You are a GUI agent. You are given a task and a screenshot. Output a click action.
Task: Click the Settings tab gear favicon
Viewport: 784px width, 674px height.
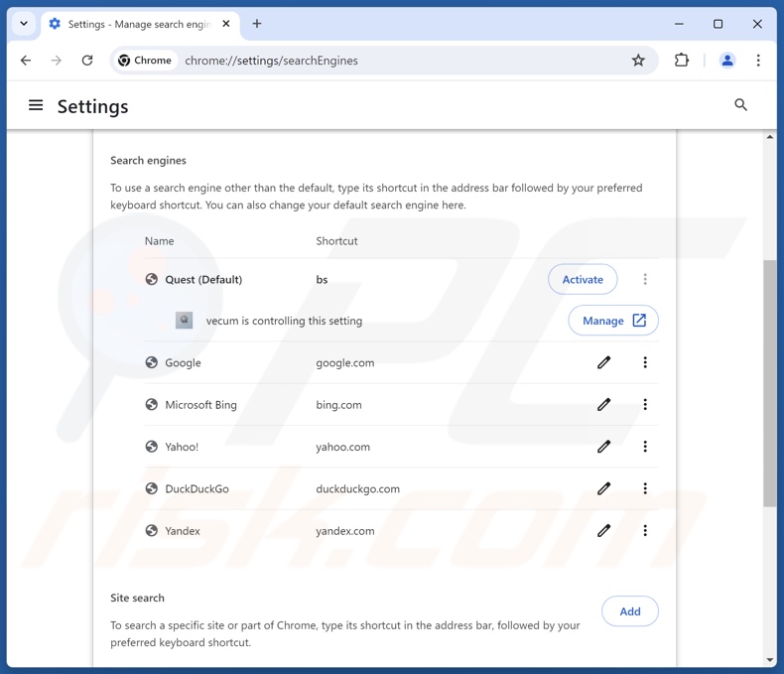[x=55, y=24]
